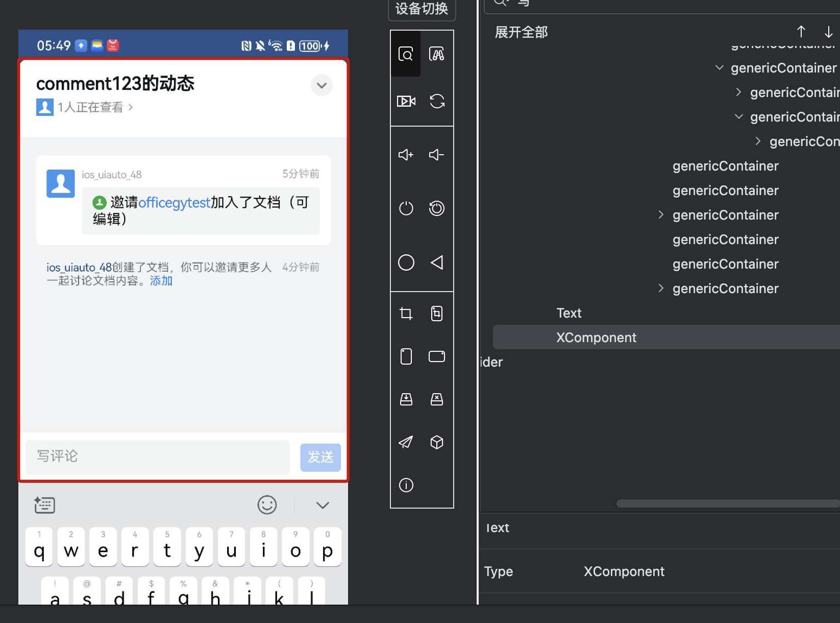Collapse the comment123的动态 panel chevron
Viewport: 840px width, 623px height.
(322, 85)
